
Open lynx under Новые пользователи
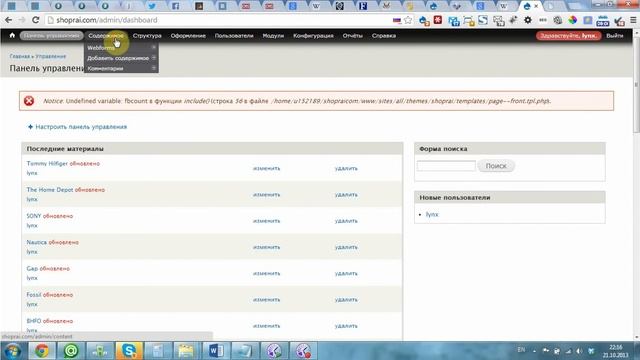(432, 214)
